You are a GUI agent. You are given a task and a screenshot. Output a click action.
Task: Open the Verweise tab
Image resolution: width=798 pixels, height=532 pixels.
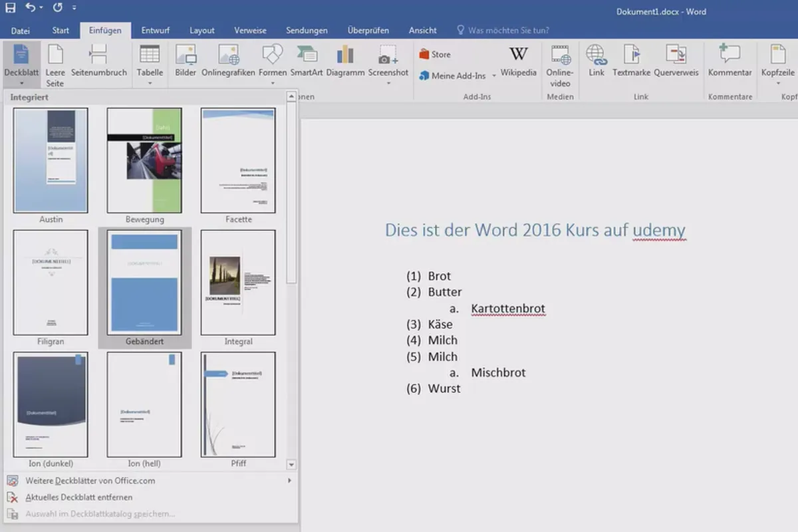250,30
